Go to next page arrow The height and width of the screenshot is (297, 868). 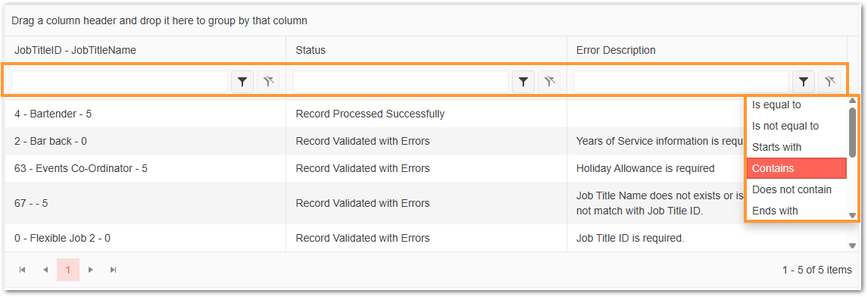point(91,270)
